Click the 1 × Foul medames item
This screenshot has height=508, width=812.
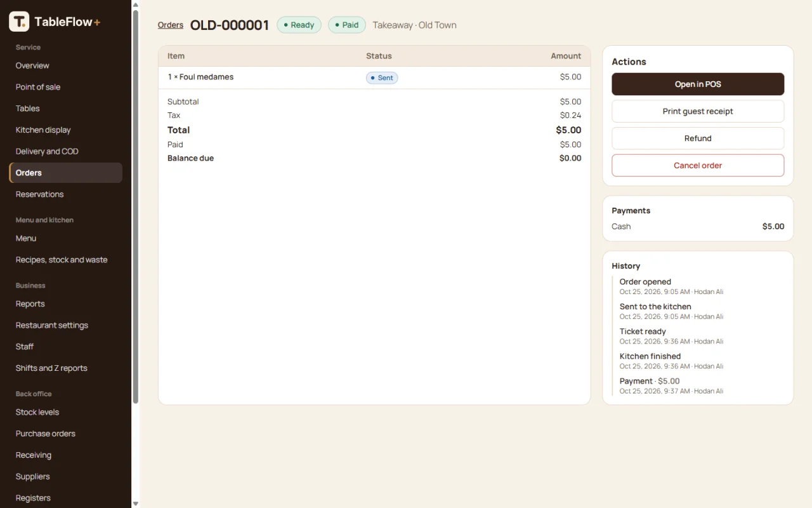click(x=200, y=77)
